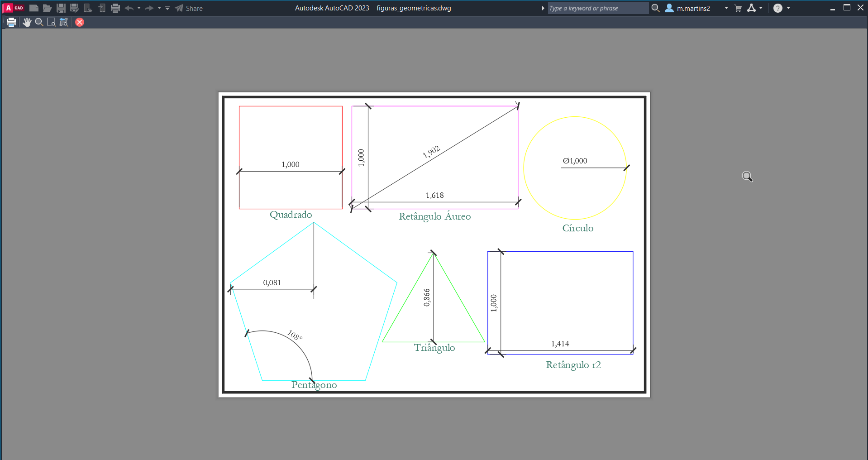The height and width of the screenshot is (460, 868).
Task: Click the 'Pentágono' label
Action: 314,385
